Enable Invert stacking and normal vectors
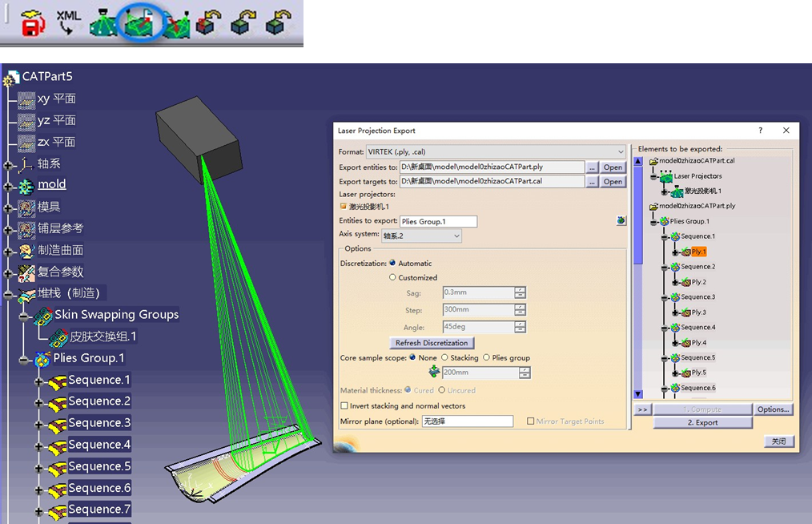This screenshot has height=524, width=812. pos(344,405)
